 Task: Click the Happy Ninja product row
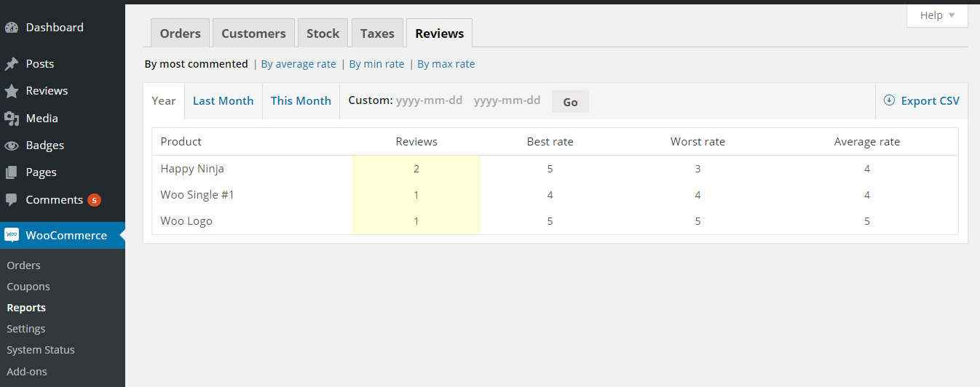coord(555,169)
